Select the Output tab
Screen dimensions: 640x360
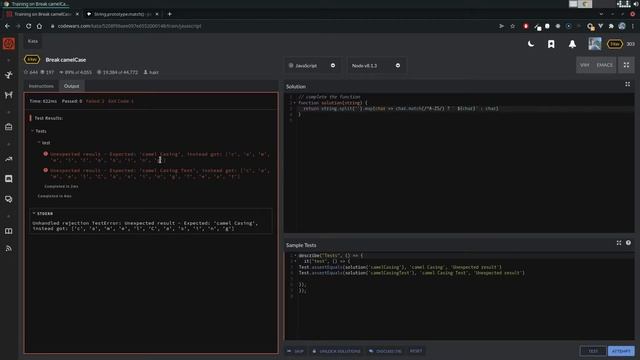(x=71, y=86)
